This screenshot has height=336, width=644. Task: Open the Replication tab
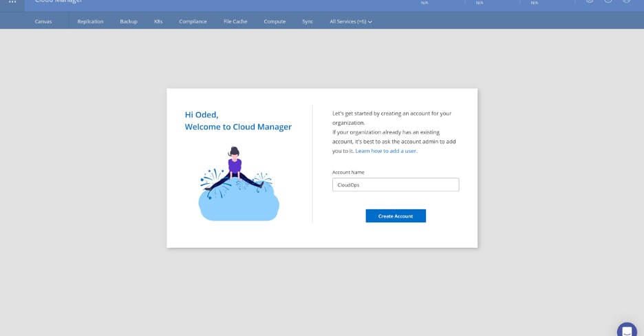pyautogui.click(x=90, y=21)
